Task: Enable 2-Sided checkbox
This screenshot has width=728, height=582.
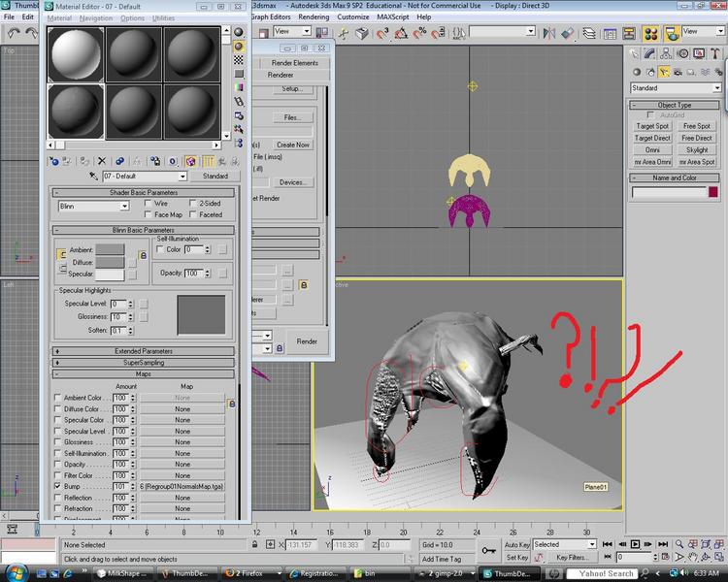Action: pyautogui.click(x=193, y=203)
